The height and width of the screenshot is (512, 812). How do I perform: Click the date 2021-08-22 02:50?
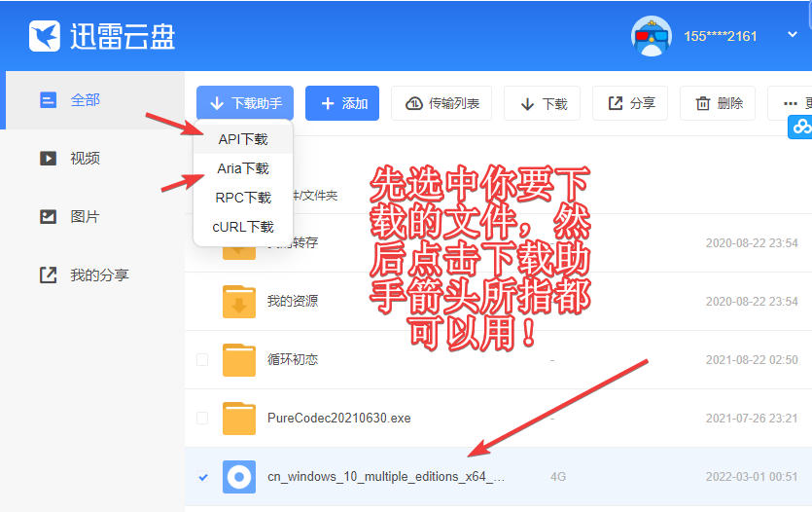coord(752,359)
